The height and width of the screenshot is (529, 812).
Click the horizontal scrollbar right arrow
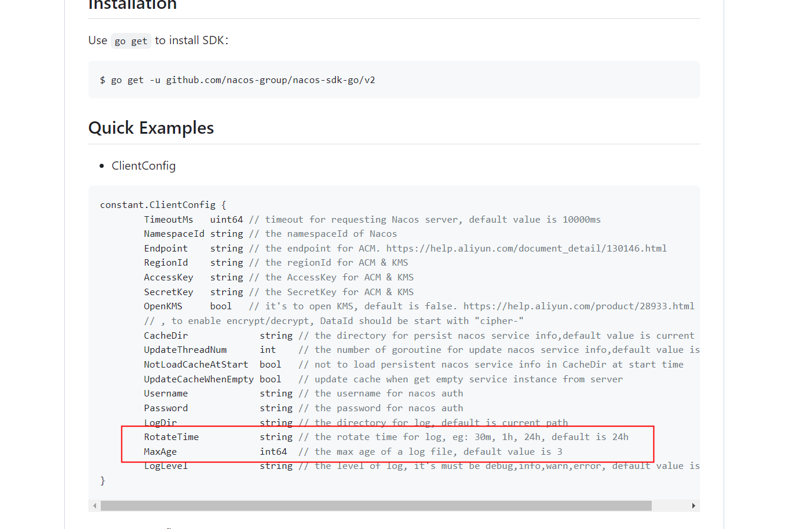[x=694, y=506]
